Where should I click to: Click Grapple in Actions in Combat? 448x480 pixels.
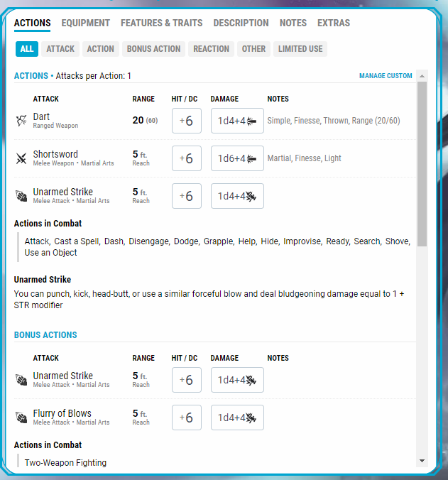click(x=219, y=241)
